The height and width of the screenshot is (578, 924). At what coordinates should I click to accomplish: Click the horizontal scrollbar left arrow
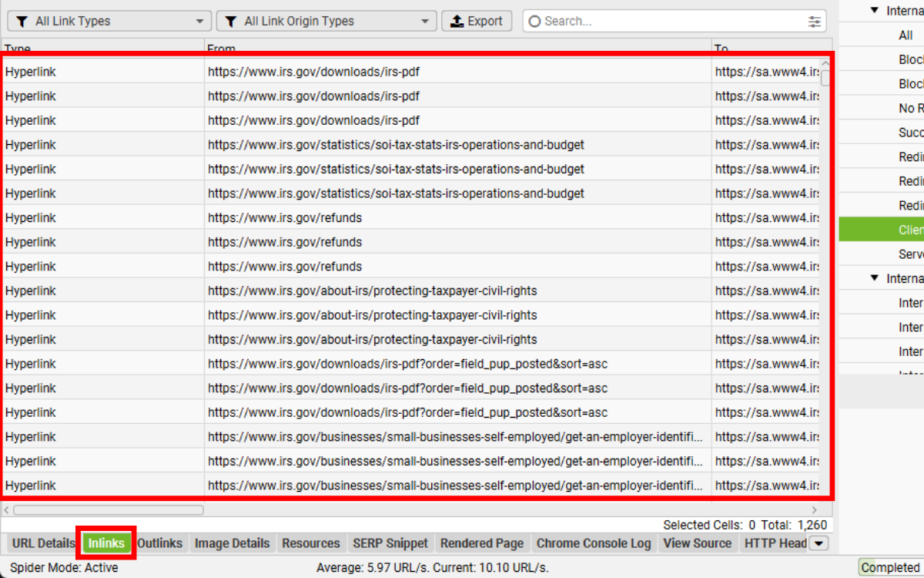pyautogui.click(x=7, y=510)
